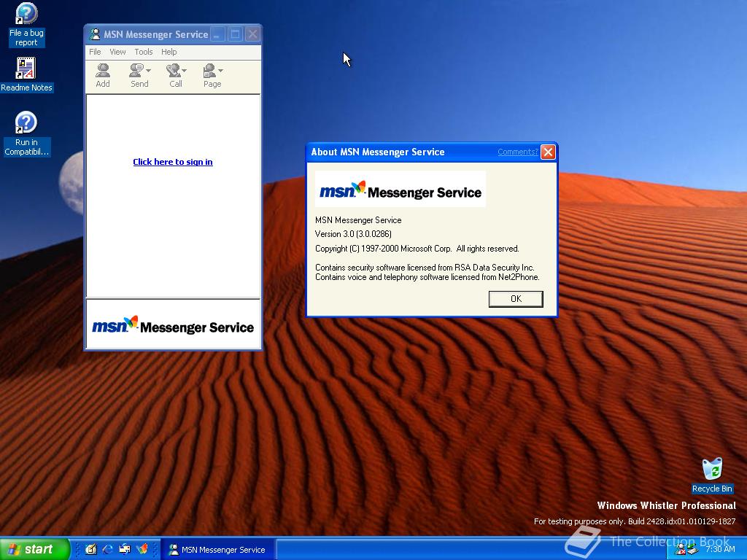Select the 'Run in Compatibil...' desktop icon
Image resolution: width=747 pixels, height=560 pixels.
click(x=26, y=134)
